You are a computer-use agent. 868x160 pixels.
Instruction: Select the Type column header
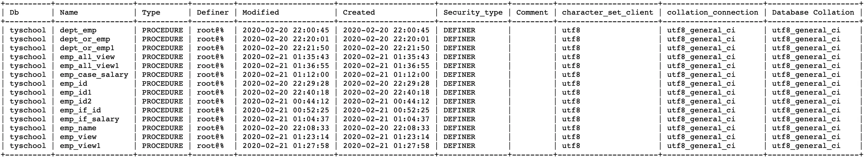coord(151,12)
